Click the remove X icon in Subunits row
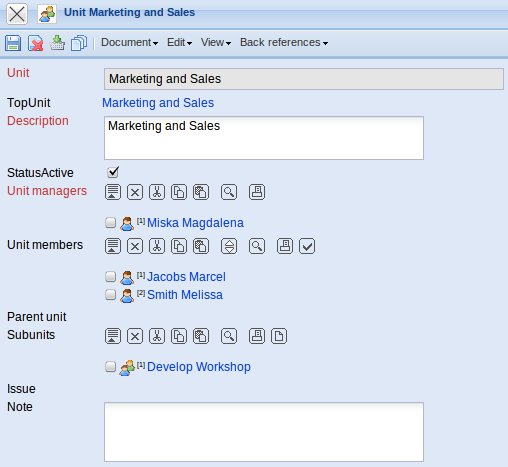Viewport: 508px width, 467px height. (x=135, y=336)
